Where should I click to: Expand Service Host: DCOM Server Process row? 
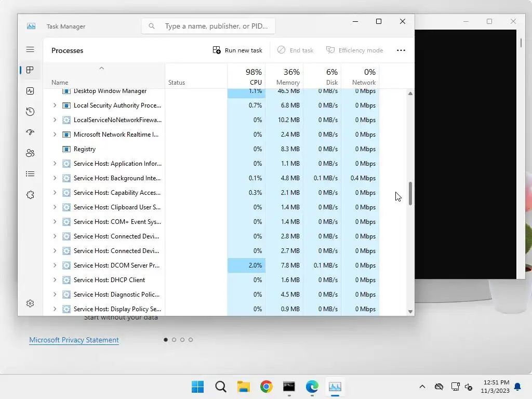[x=55, y=265]
